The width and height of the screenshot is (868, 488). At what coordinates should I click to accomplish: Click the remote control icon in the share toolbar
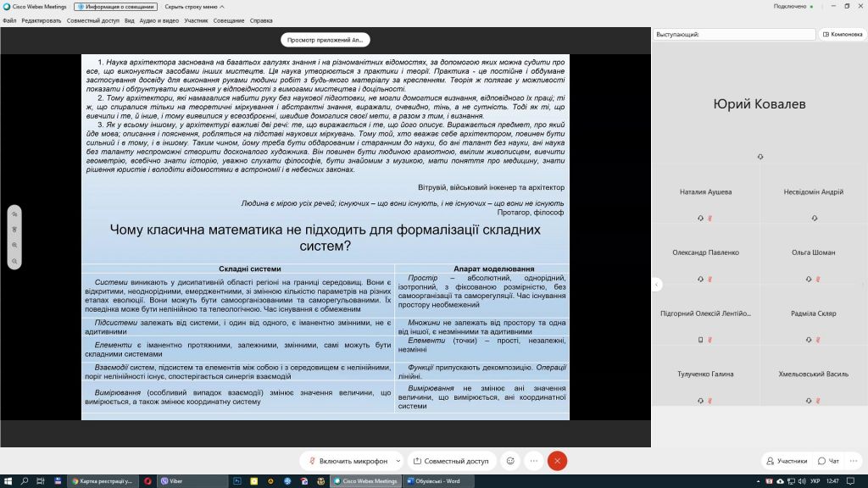coord(14,230)
